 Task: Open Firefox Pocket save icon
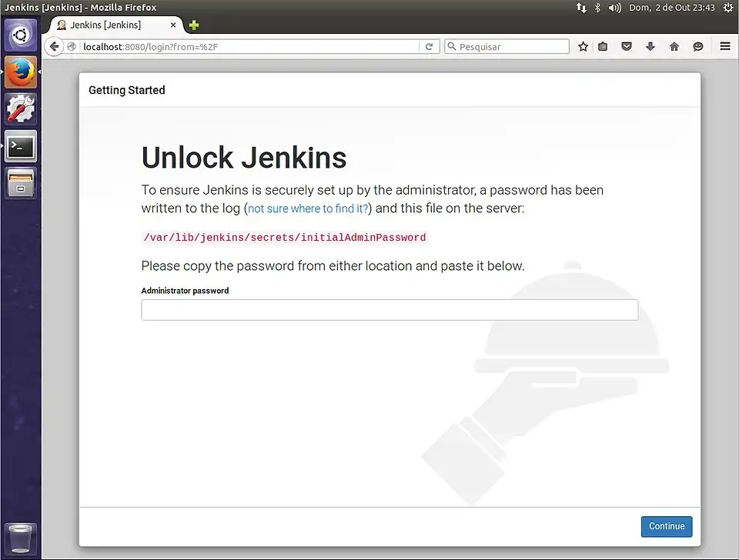[626, 46]
